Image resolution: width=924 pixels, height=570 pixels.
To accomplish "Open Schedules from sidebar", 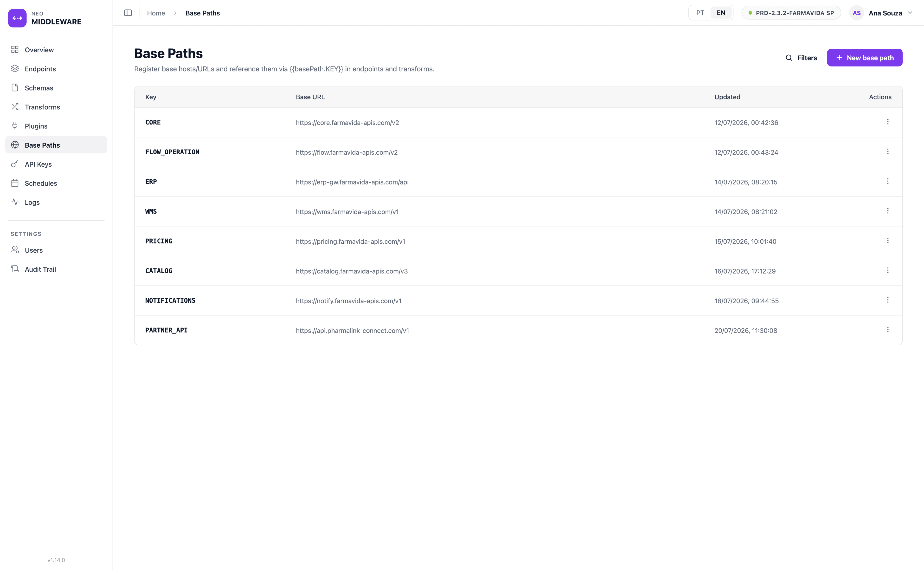I will click(x=56, y=183).
